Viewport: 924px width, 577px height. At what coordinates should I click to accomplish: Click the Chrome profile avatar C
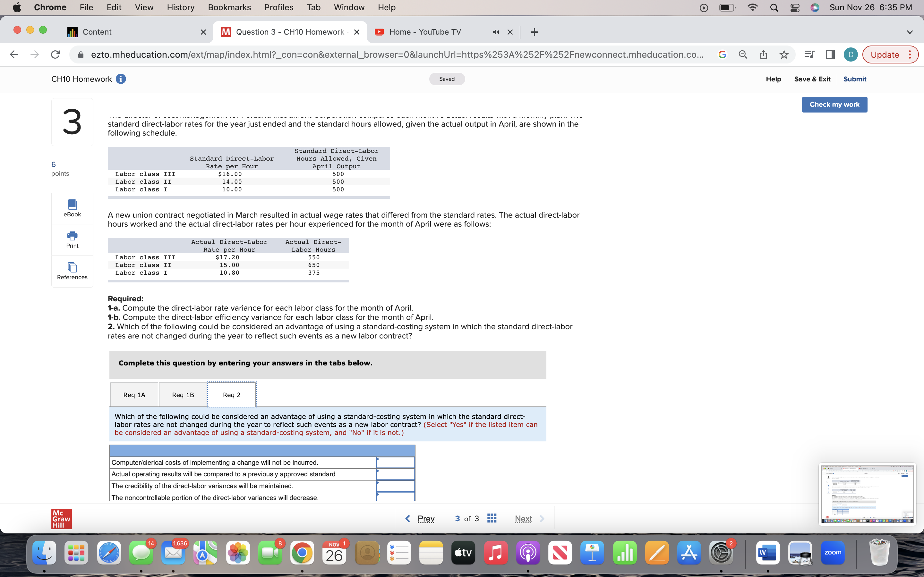click(x=851, y=54)
